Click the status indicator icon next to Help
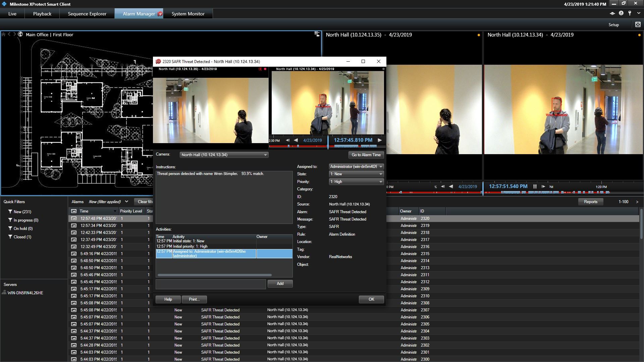 tap(612, 13)
